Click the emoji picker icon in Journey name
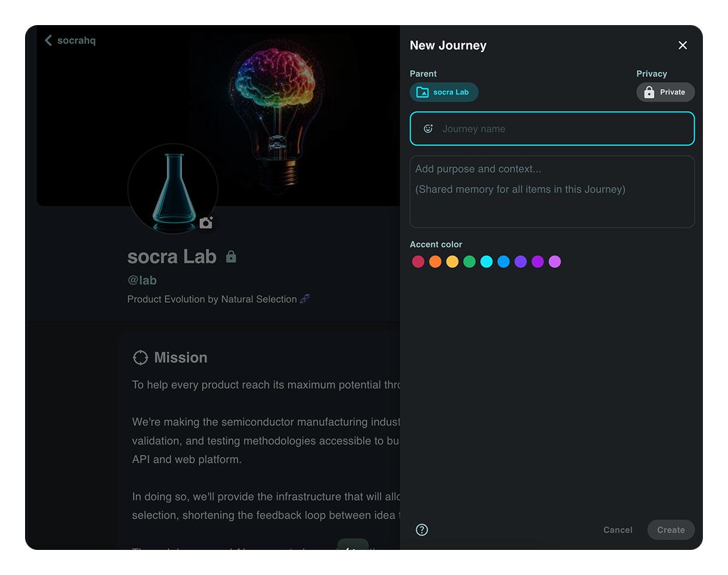This screenshot has height=575, width=728. [428, 129]
